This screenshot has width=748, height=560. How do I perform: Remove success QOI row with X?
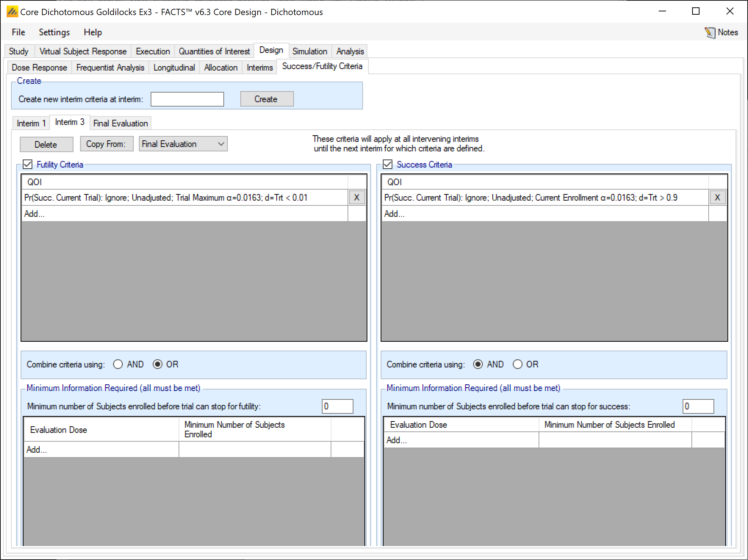717,197
